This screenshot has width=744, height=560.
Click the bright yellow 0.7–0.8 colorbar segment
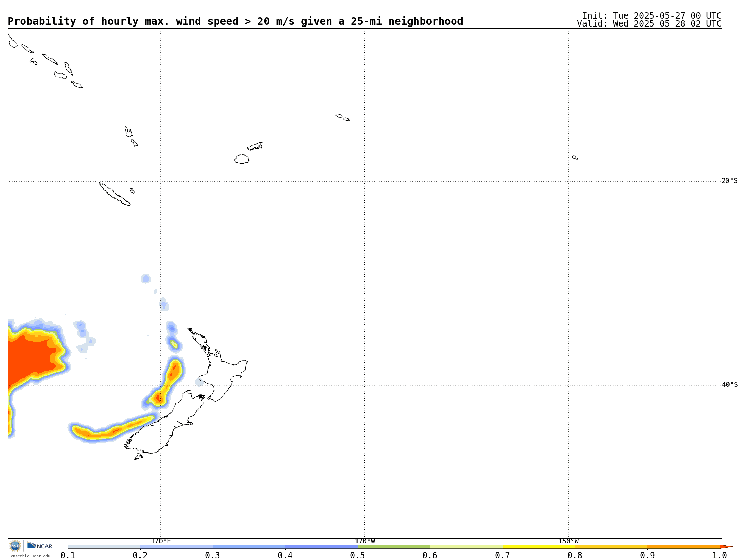[539, 547]
